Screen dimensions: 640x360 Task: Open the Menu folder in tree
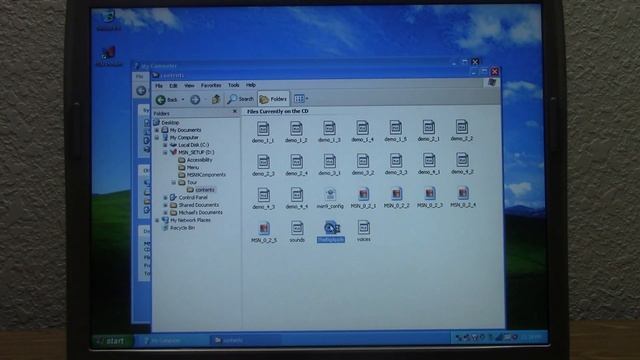[193, 167]
